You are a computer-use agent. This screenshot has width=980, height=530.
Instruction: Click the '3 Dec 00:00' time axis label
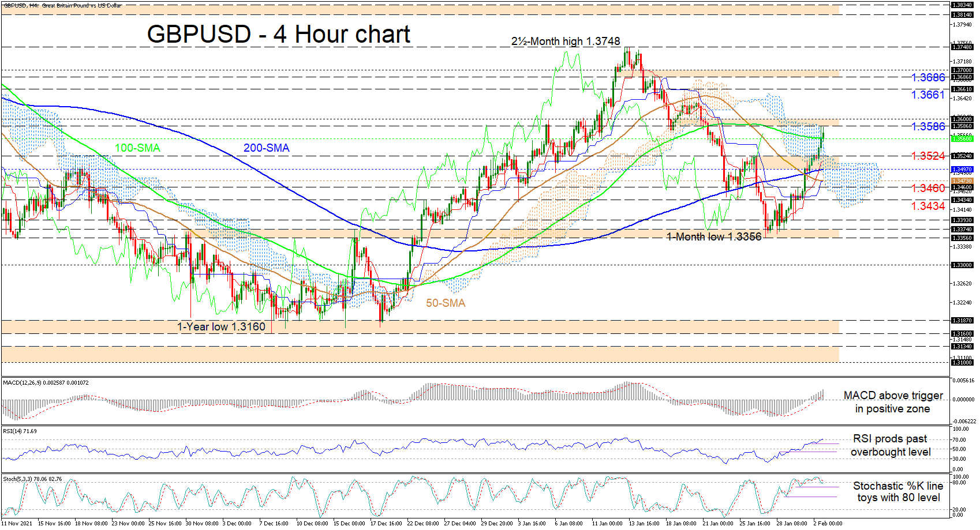pos(237,524)
